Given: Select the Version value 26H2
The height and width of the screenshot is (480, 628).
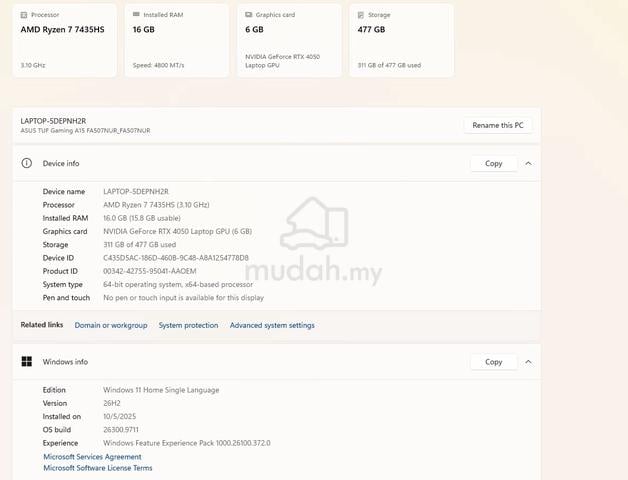Looking at the screenshot, I should (112, 403).
